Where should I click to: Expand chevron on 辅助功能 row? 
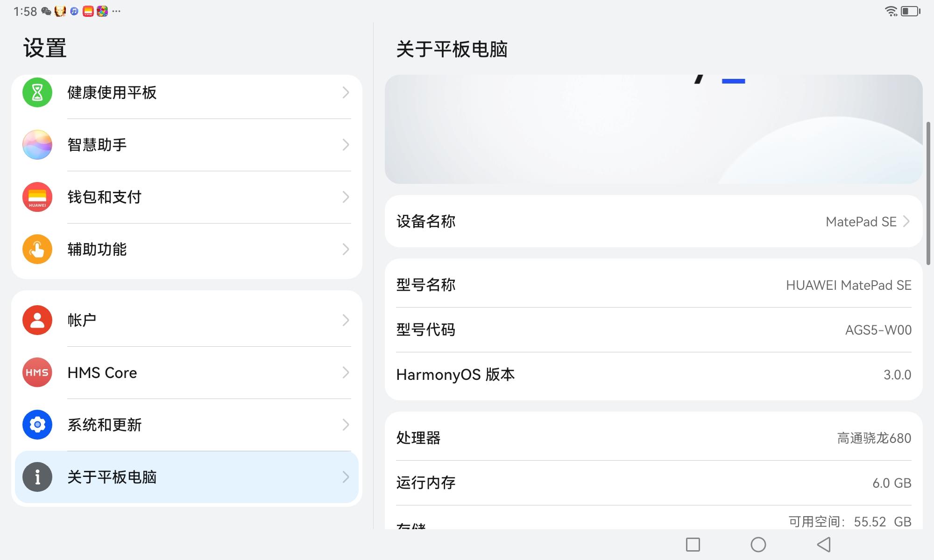346,249
